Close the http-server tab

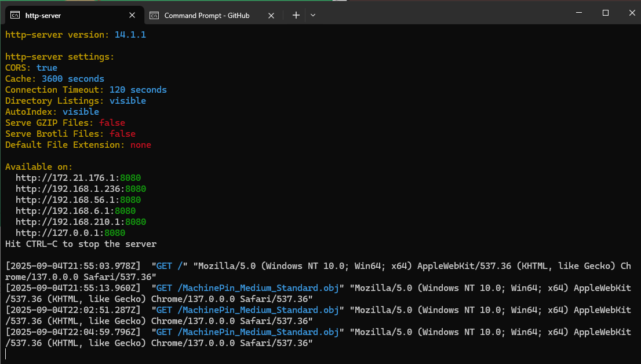tap(132, 16)
